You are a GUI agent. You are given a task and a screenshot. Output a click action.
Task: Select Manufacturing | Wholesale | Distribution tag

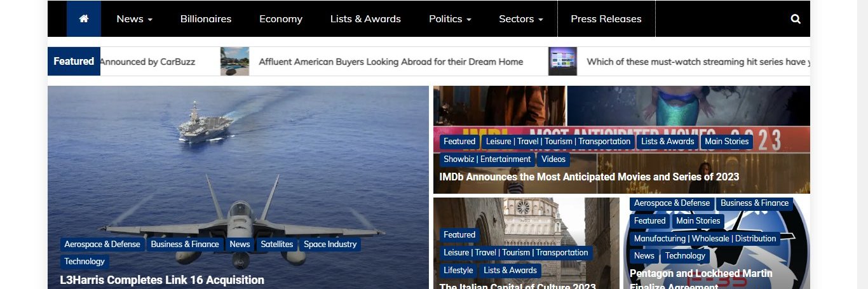pos(705,239)
